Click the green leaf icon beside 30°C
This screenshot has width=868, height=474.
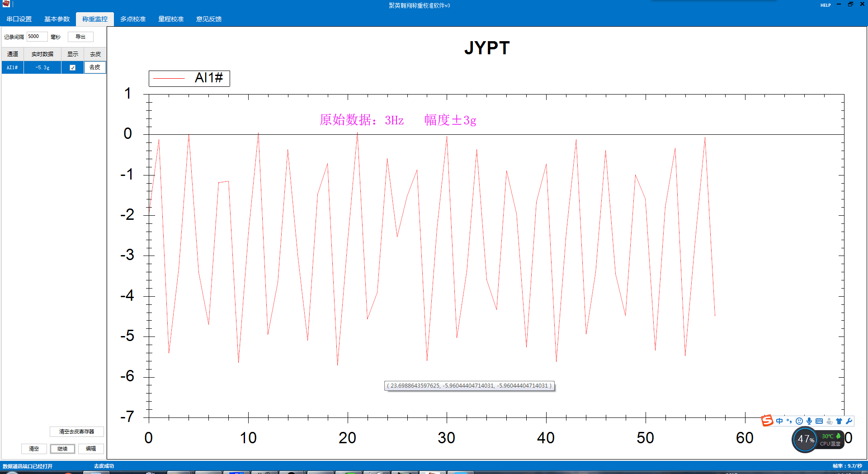click(x=838, y=436)
